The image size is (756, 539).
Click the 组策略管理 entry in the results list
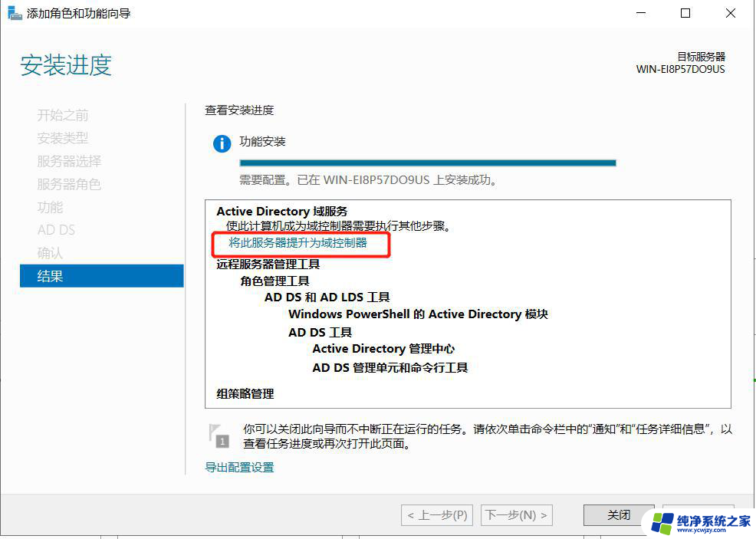point(245,394)
